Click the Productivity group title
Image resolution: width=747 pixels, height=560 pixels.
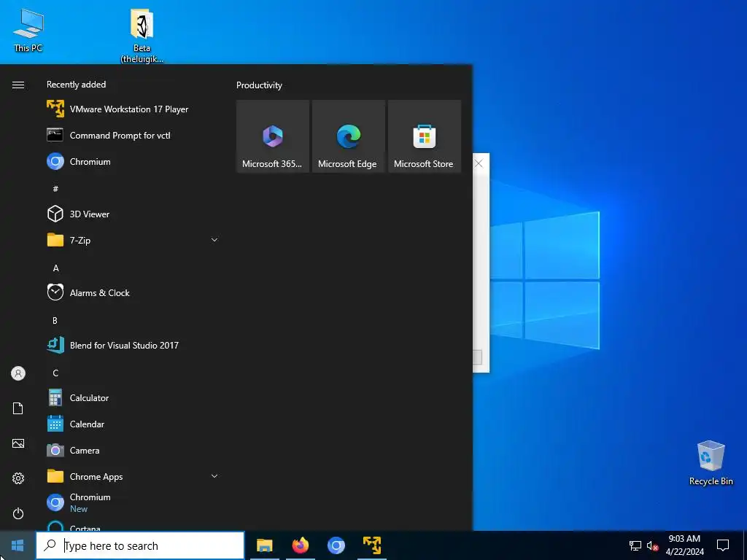pos(259,85)
